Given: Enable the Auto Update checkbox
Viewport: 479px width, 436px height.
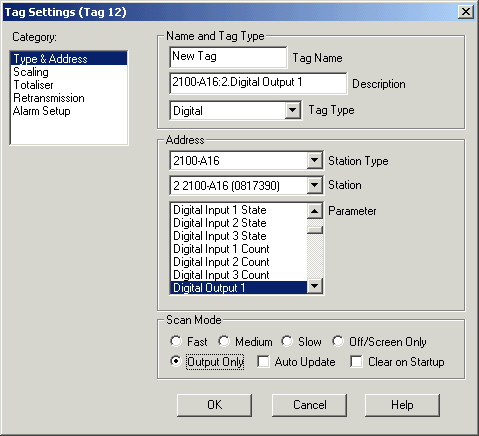Looking at the screenshot, I should point(263,362).
